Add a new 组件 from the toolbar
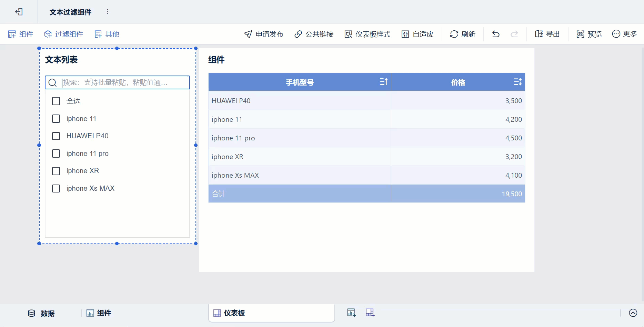The height and width of the screenshot is (327, 644). pyautogui.click(x=21, y=34)
